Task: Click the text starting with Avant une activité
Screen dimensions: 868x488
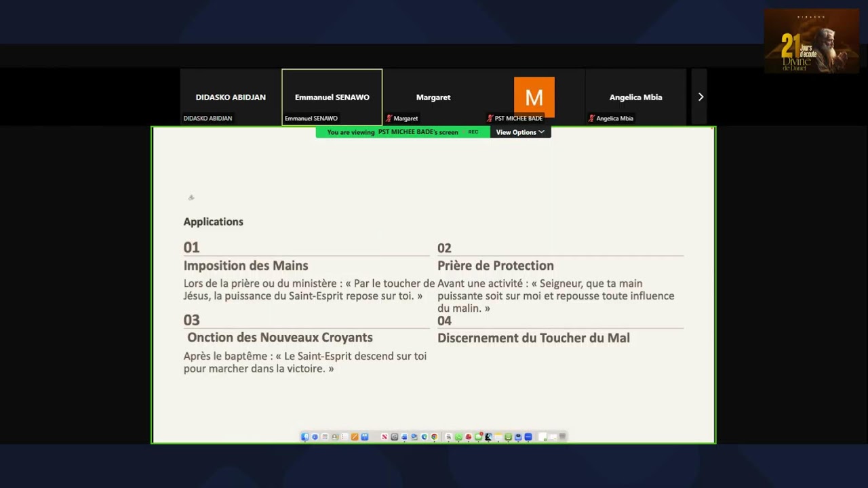Action: pyautogui.click(x=556, y=296)
